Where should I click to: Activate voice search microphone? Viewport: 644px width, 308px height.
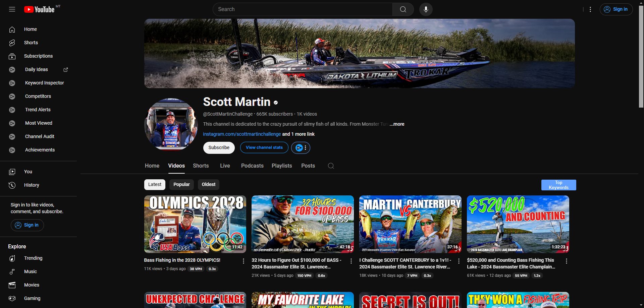pos(426,9)
